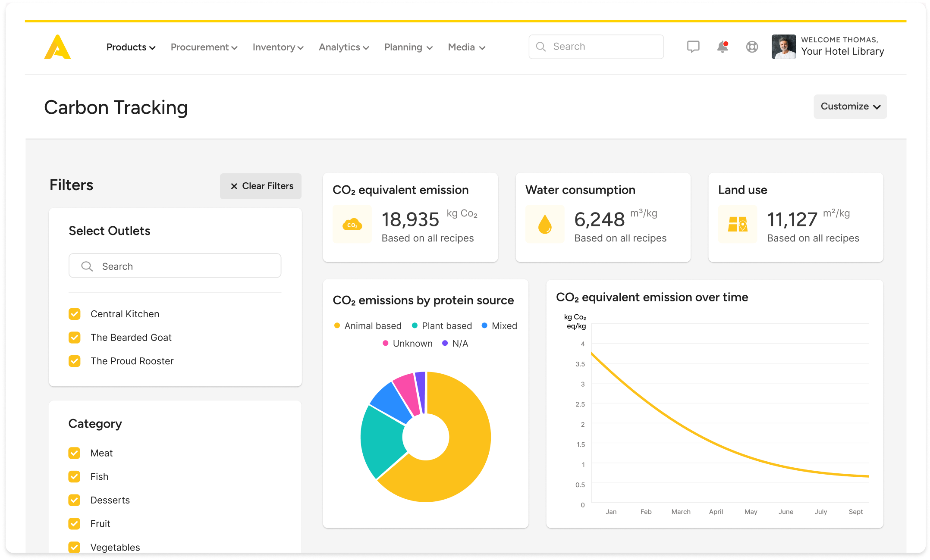
Task: Click the yellow A logo icon
Action: 57,47
